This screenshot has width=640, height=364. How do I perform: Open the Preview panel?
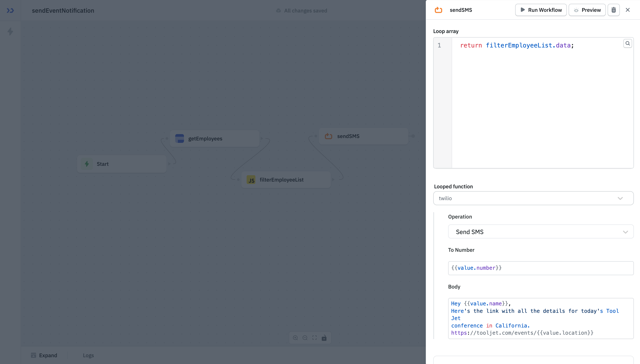pos(587,10)
